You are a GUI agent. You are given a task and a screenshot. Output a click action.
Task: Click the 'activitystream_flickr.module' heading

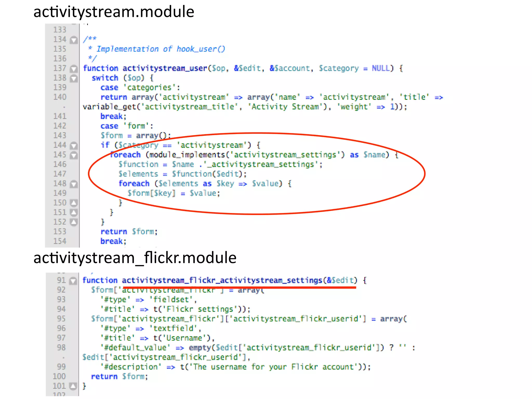[x=135, y=258]
